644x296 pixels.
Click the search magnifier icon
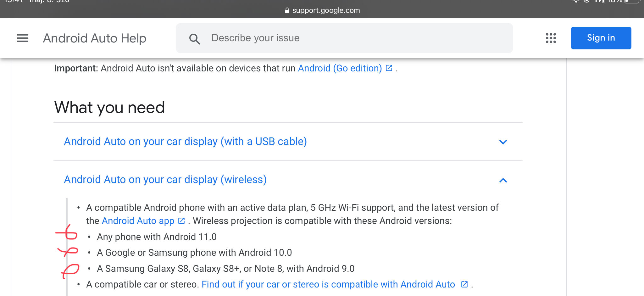[194, 39]
